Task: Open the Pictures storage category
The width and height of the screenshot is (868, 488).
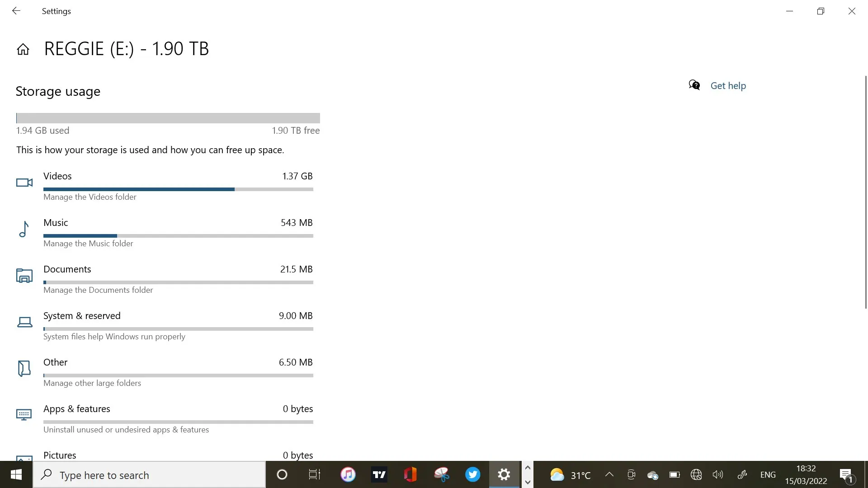Action: point(60,455)
